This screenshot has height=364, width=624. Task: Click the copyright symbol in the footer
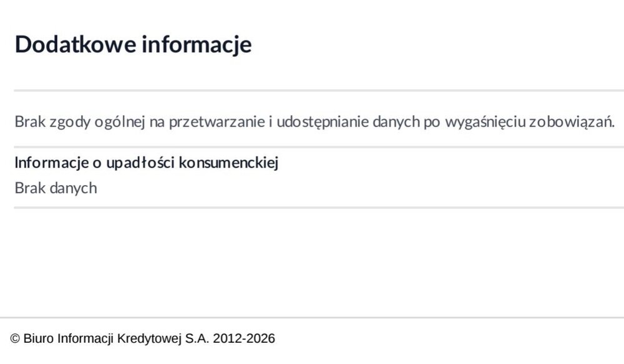[x=15, y=338]
